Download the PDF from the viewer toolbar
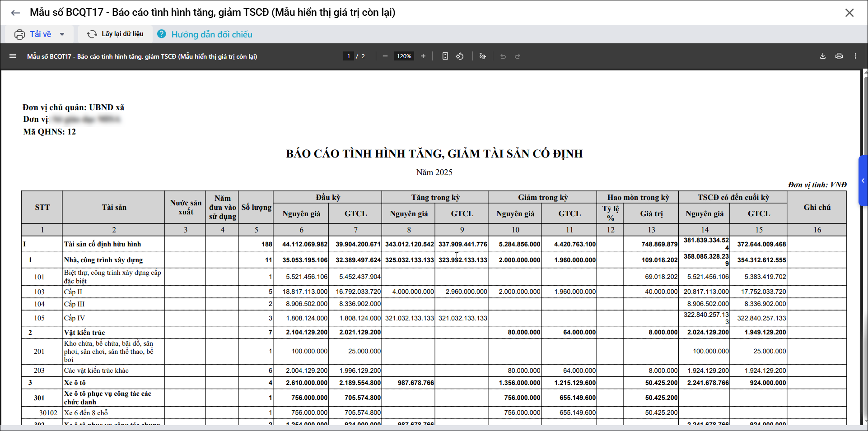Image resolution: width=868 pixels, height=431 pixels. pos(822,56)
